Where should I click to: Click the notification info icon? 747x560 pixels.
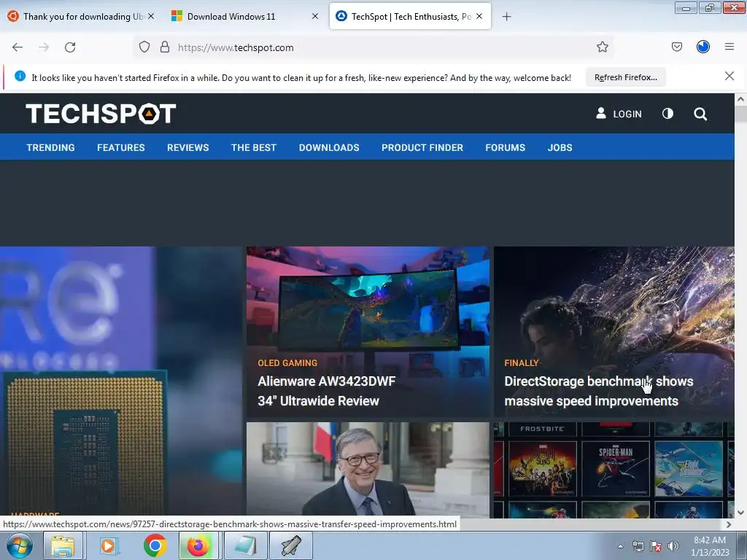(20, 76)
